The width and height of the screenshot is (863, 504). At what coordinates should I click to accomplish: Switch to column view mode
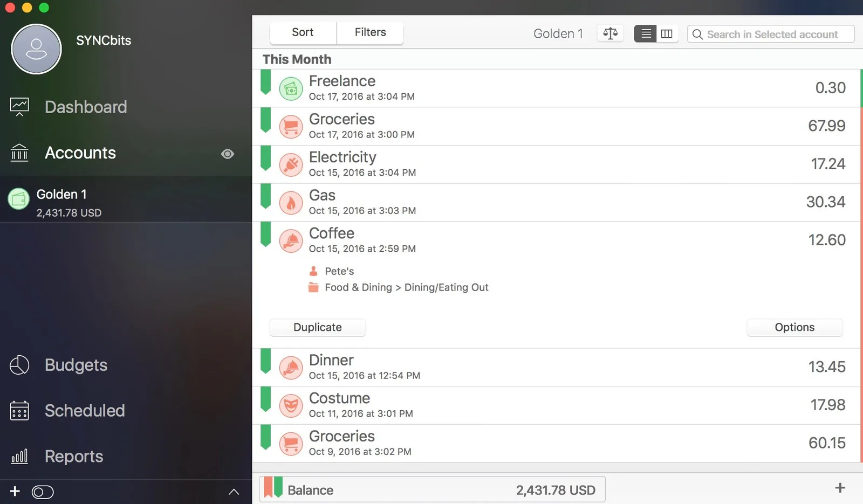click(x=667, y=33)
